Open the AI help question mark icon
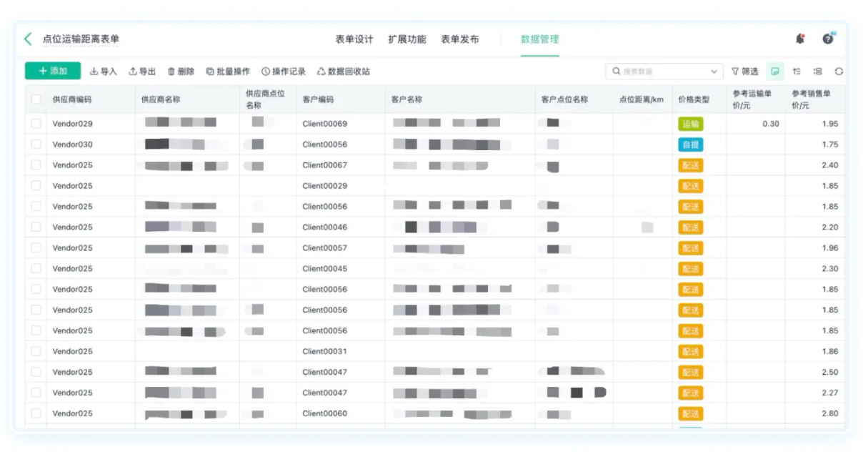This screenshot has height=457, width=868. click(x=828, y=39)
